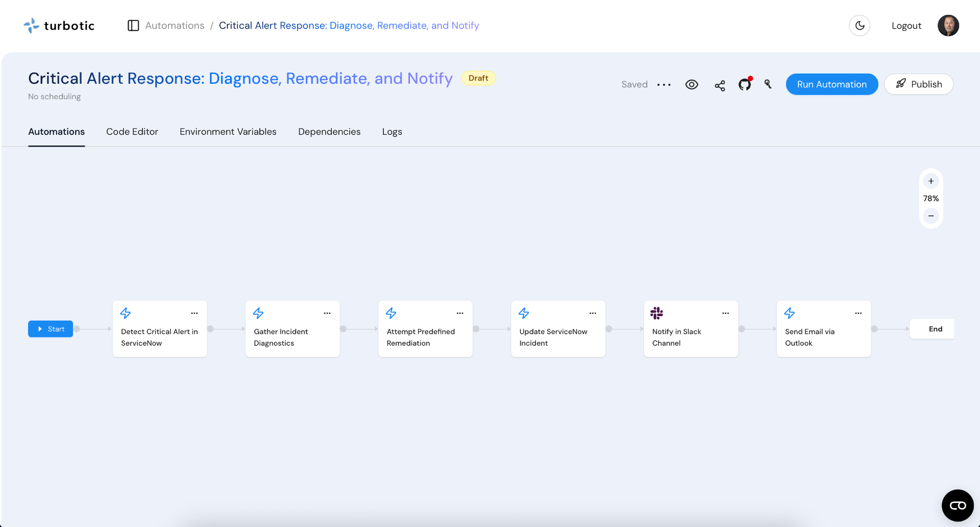Open options menu on Update ServiceNow Incident node
Viewport: 980px width, 527px height.
[x=593, y=313]
